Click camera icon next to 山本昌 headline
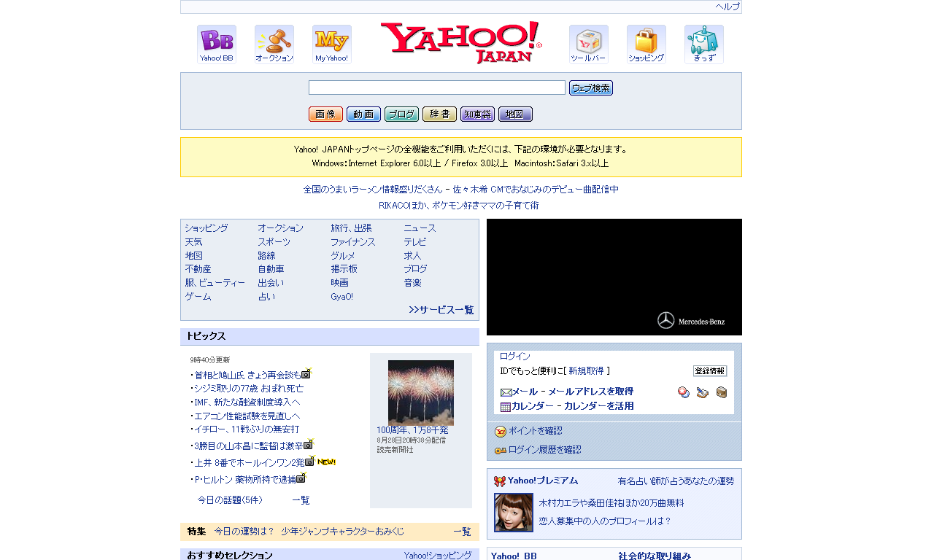 pyautogui.click(x=309, y=444)
